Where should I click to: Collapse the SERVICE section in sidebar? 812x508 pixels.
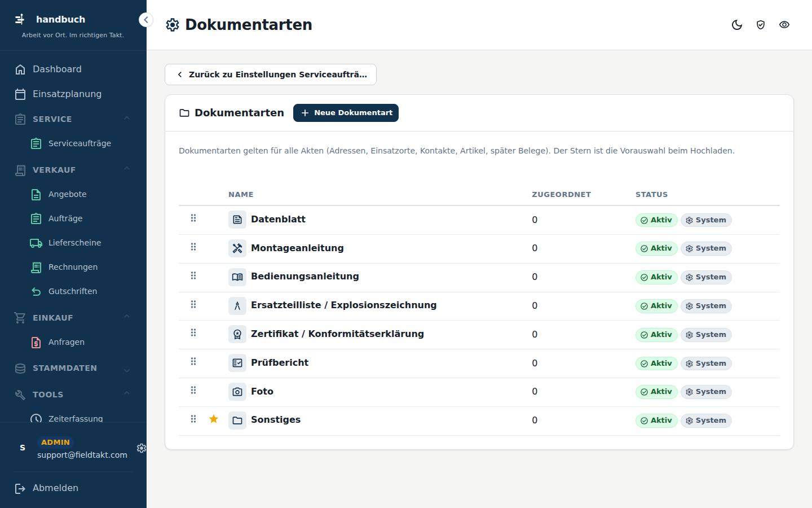pyautogui.click(x=127, y=119)
